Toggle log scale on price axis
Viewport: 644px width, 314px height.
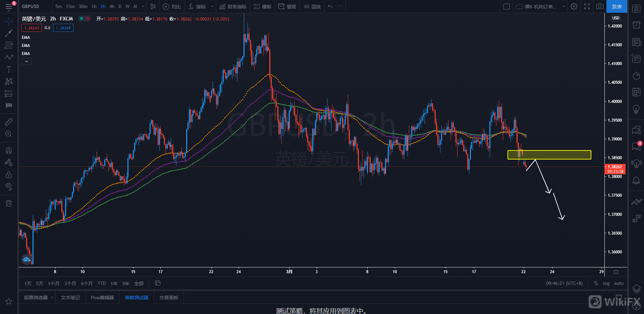[x=606, y=284]
